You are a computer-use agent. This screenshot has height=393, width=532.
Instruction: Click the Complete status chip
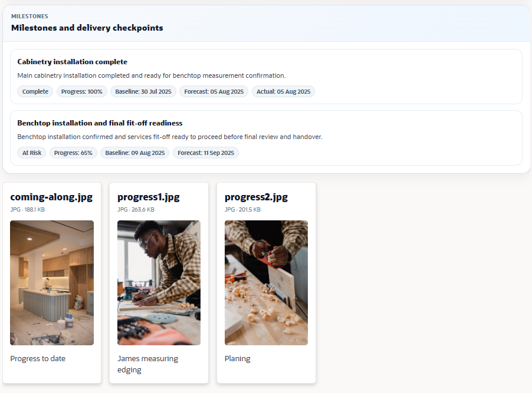coord(35,91)
